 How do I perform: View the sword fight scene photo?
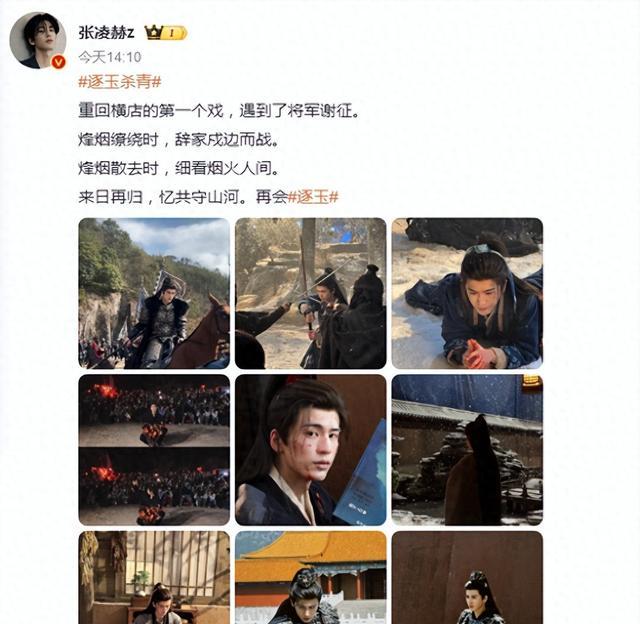[x=311, y=293]
